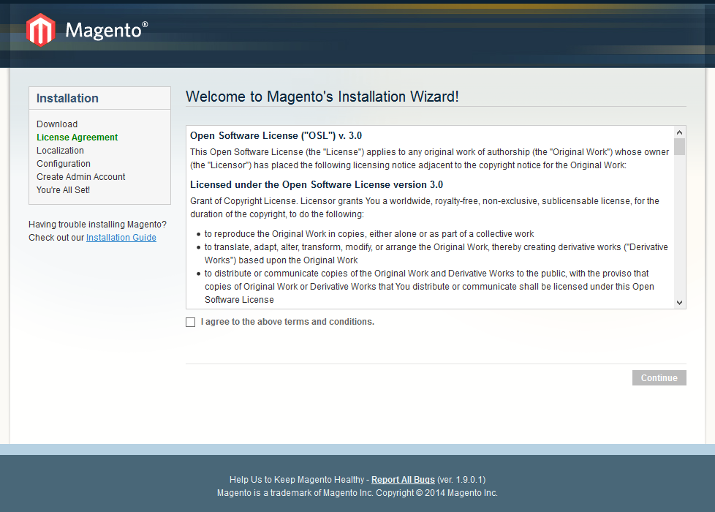Select the Download step in sidebar
715x512 pixels.
(57, 124)
